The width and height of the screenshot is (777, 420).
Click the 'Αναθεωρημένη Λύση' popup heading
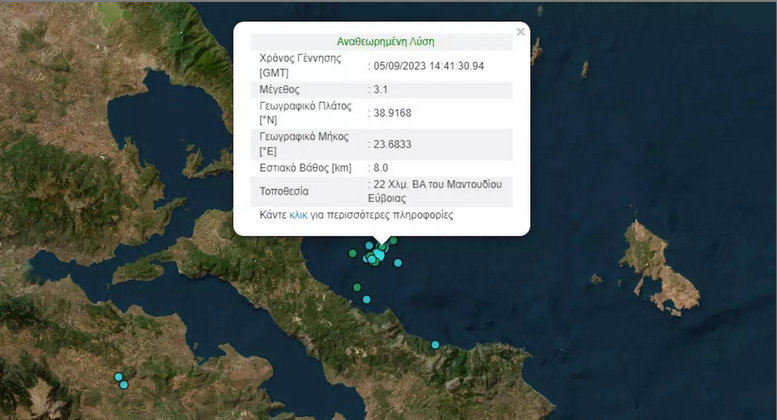(x=382, y=42)
